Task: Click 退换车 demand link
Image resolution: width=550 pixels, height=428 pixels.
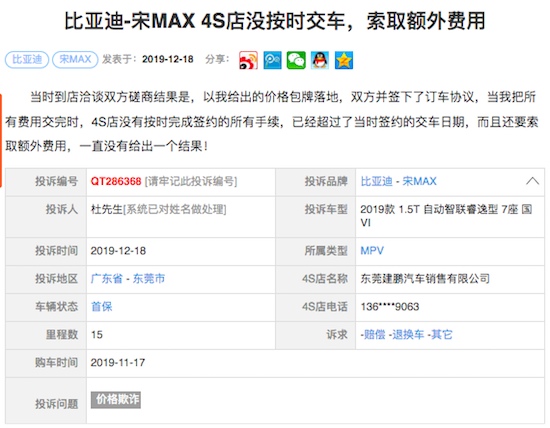Action: click(x=408, y=335)
